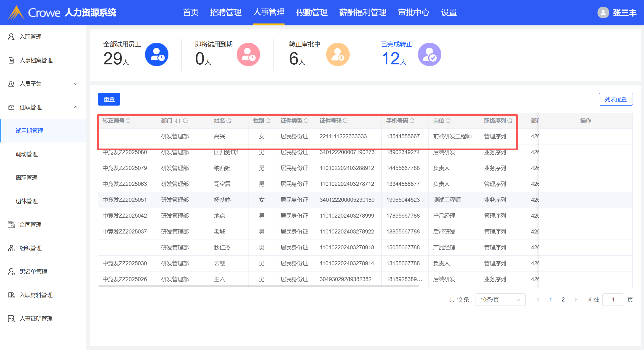Click the purple 已完成转正 icon
The width and height of the screenshot is (644, 350).
click(x=429, y=55)
